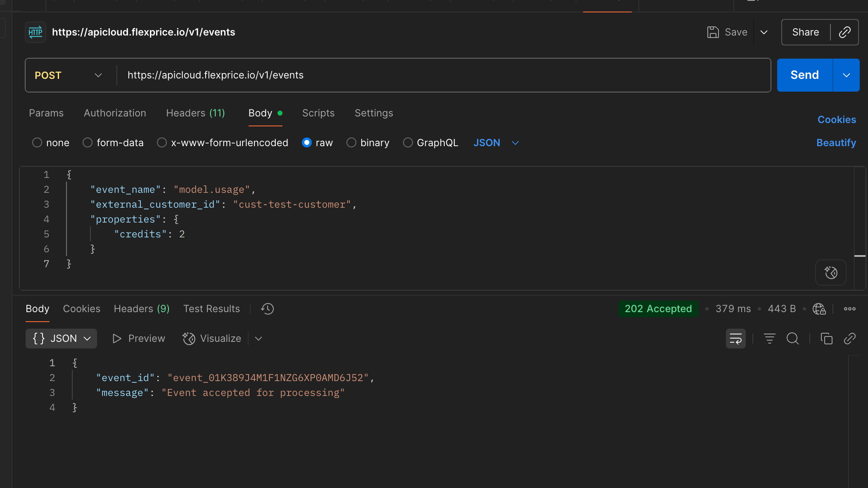Click "Event accepted for processing" message

(253, 393)
